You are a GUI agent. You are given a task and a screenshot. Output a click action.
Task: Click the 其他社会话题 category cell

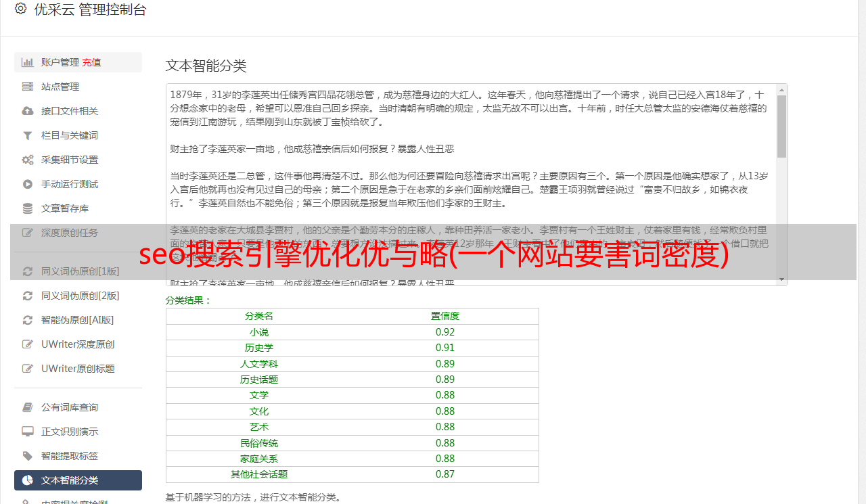pyautogui.click(x=259, y=474)
